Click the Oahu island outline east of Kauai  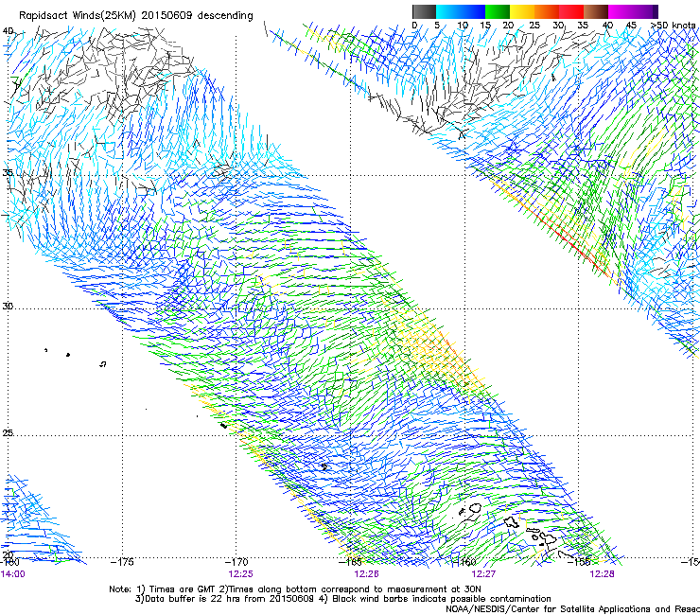click(512, 522)
